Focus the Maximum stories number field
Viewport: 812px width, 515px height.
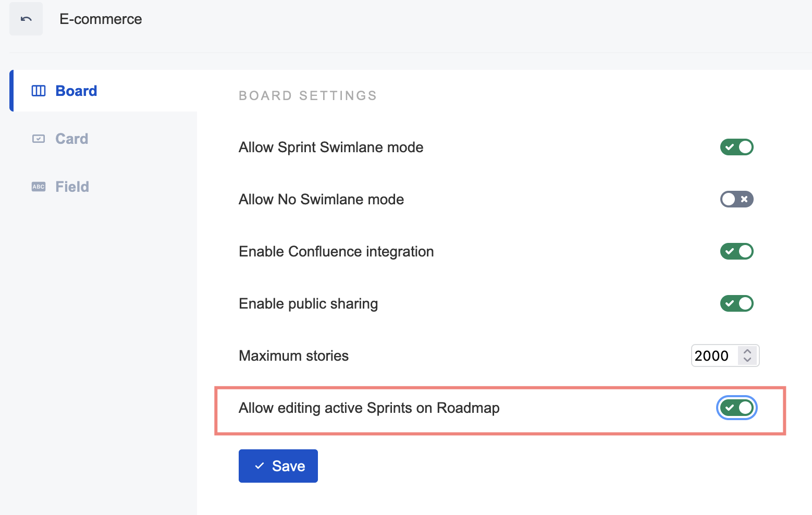(x=713, y=355)
